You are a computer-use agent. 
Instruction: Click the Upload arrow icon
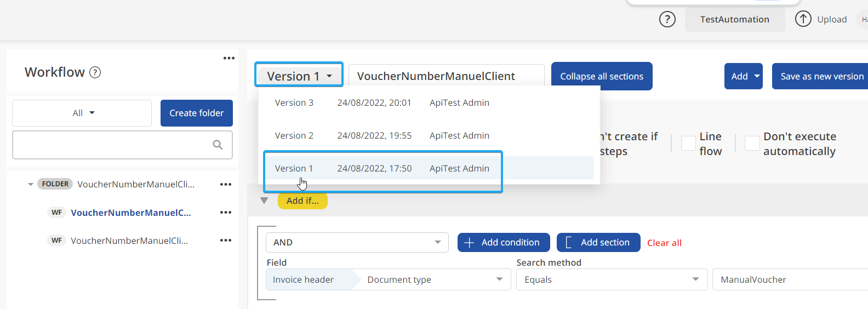click(803, 19)
